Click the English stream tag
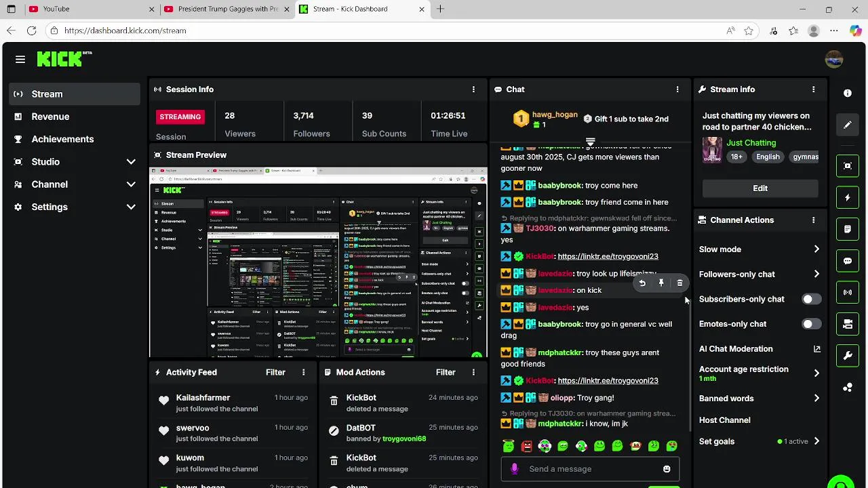The width and height of the screenshot is (868, 488). click(768, 157)
